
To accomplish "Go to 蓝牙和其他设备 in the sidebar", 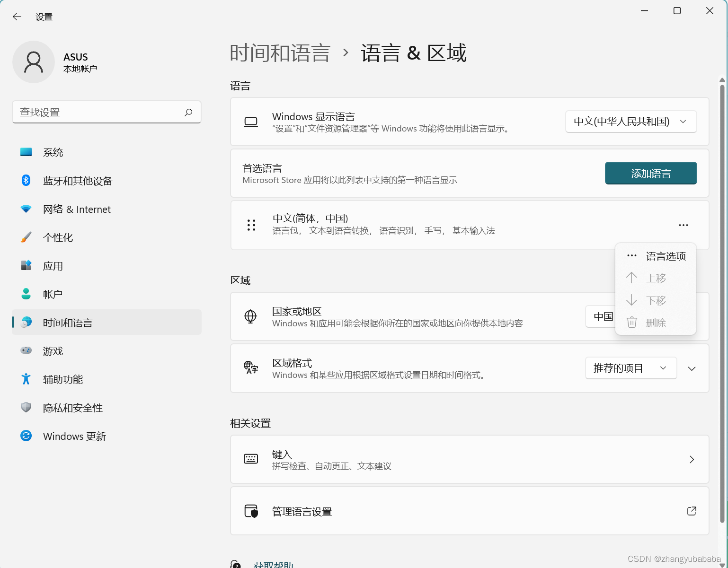I will [x=107, y=181].
